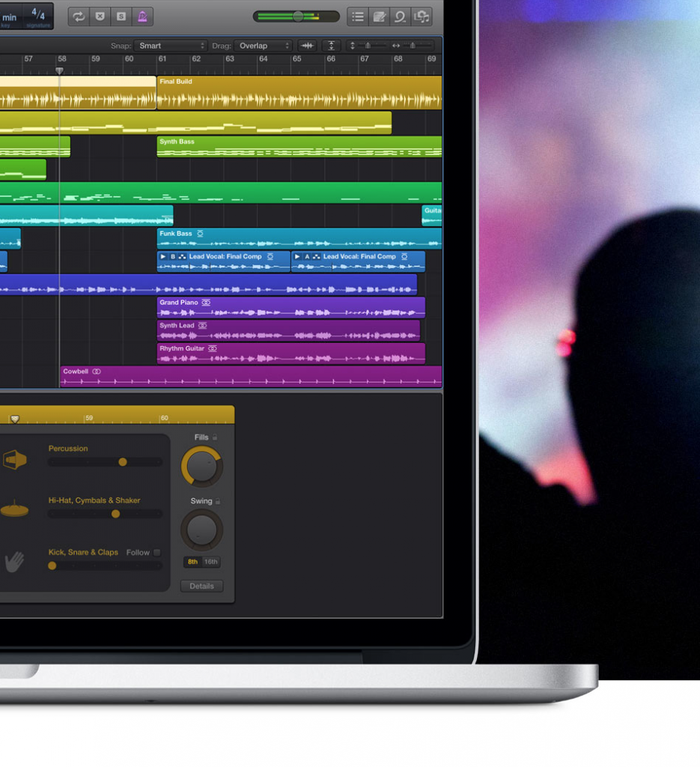The image size is (700, 767).
Task: Click the master volume slider knob
Action: pos(298,16)
